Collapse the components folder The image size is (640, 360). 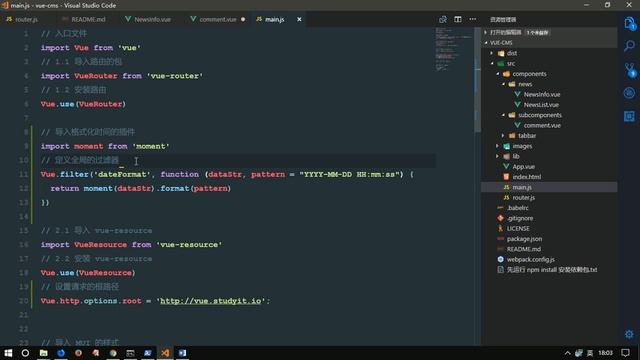pyautogui.click(x=497, y=74)
